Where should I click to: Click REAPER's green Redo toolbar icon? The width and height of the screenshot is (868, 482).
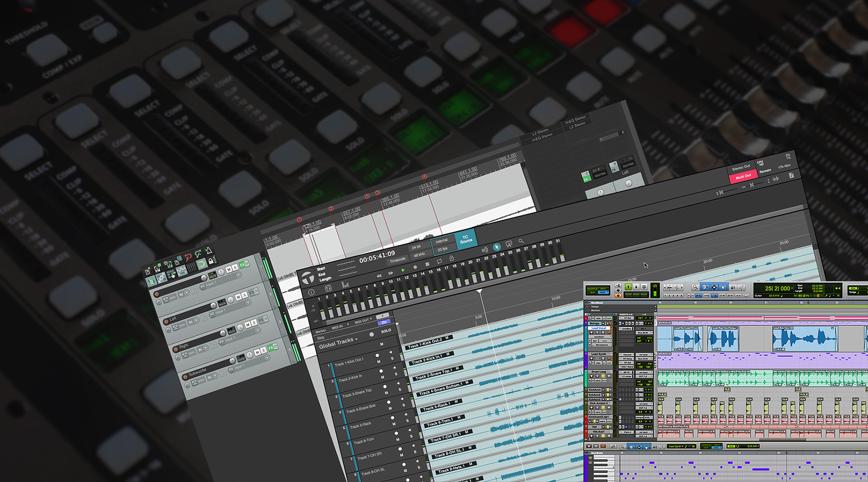click(x=198, y=254)
